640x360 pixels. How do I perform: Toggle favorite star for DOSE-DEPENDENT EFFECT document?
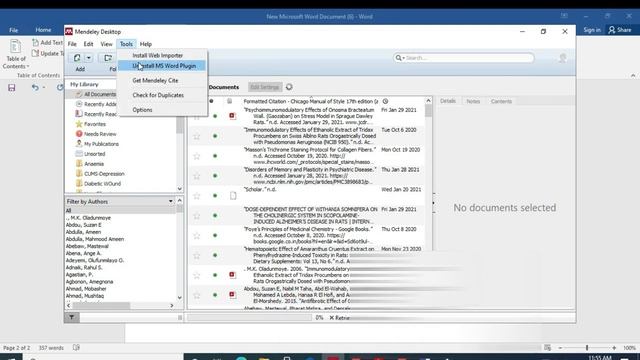pyautogui.click(x=197, y=216)
